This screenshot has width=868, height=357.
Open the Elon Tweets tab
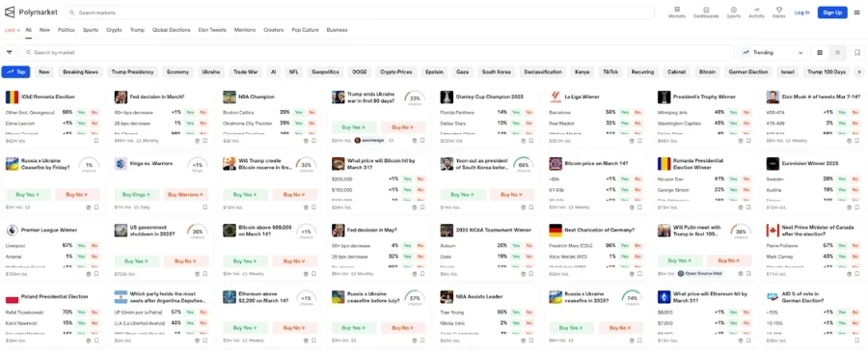(x=212, y=30)
